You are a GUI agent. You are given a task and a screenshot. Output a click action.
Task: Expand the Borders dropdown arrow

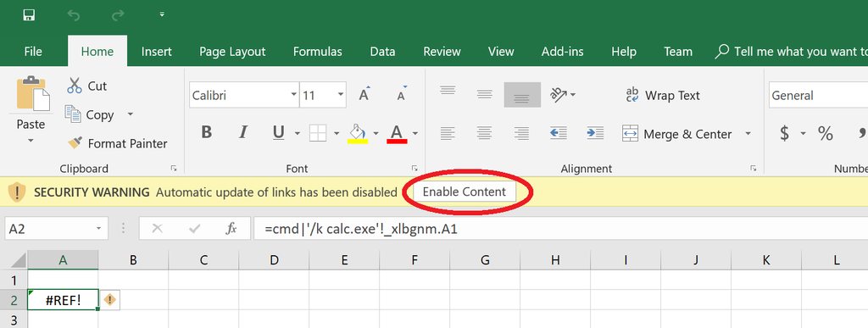(x=337, y=133)
